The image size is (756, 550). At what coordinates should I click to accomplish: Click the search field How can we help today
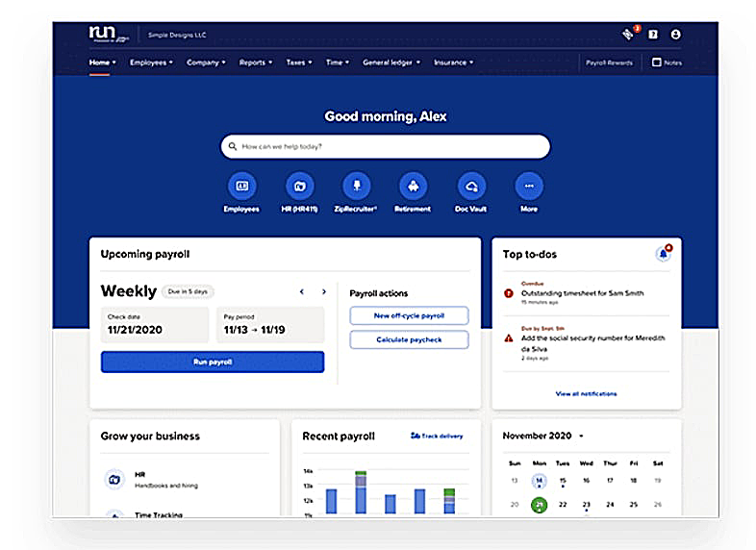click(386, 146)
